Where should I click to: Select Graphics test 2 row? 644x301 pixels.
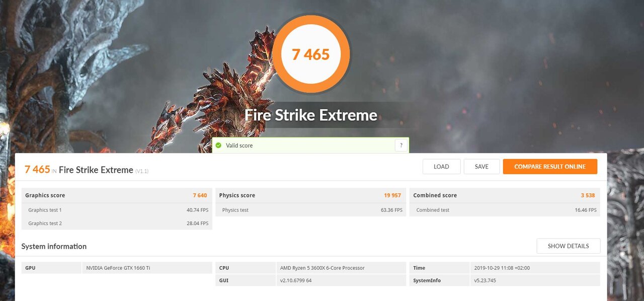click(x=117, y=223)
